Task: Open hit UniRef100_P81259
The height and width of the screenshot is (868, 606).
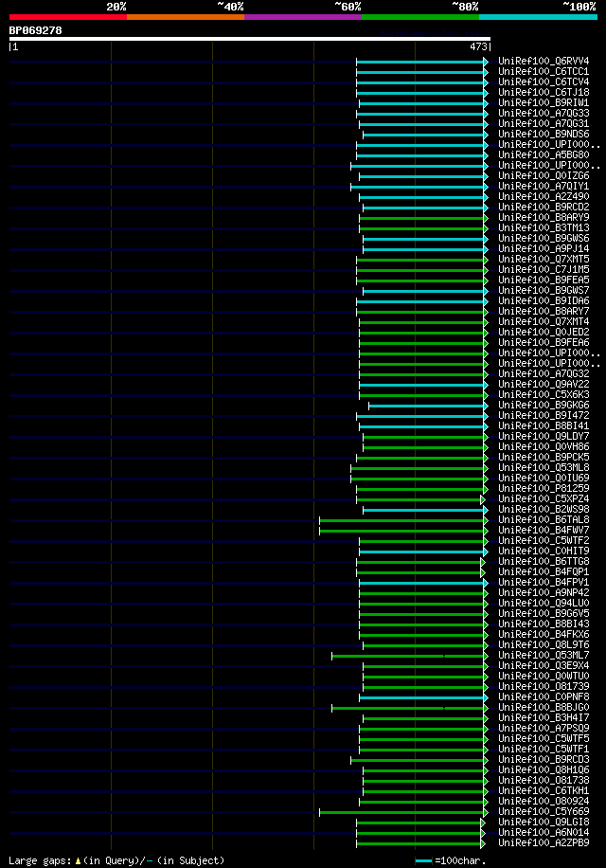Action: [x=544, y=488]
